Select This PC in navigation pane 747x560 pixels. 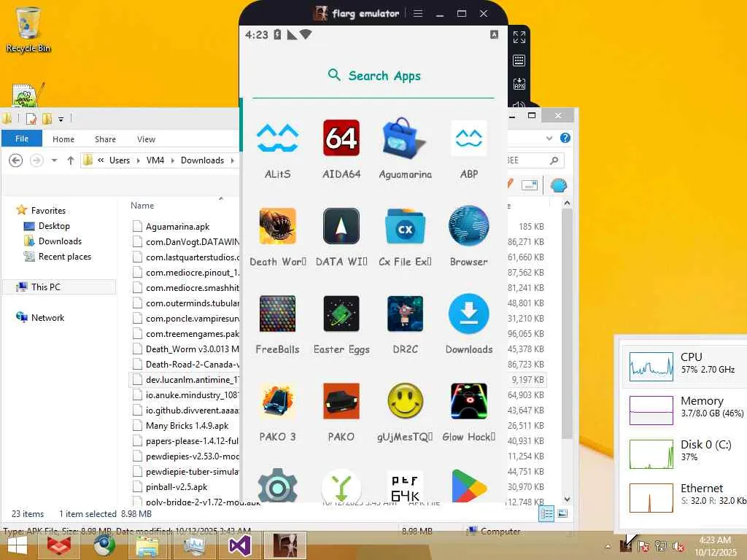(46, 287)
